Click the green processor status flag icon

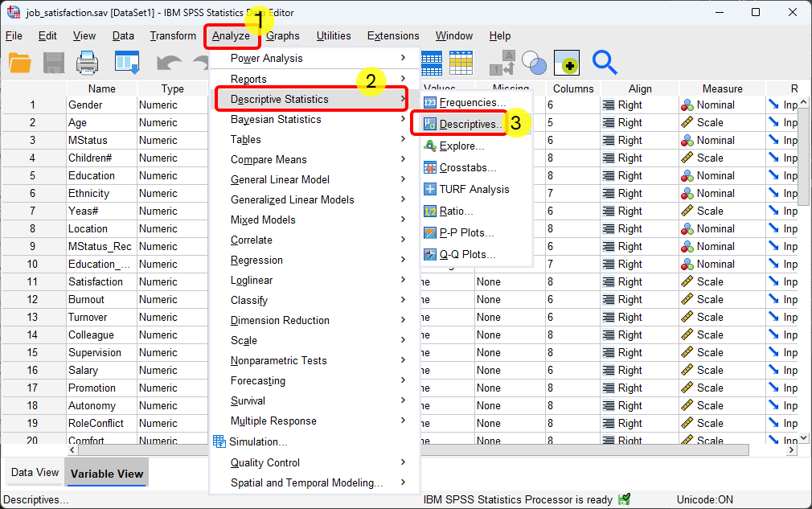pyautogui.click(x=624, y=499)
